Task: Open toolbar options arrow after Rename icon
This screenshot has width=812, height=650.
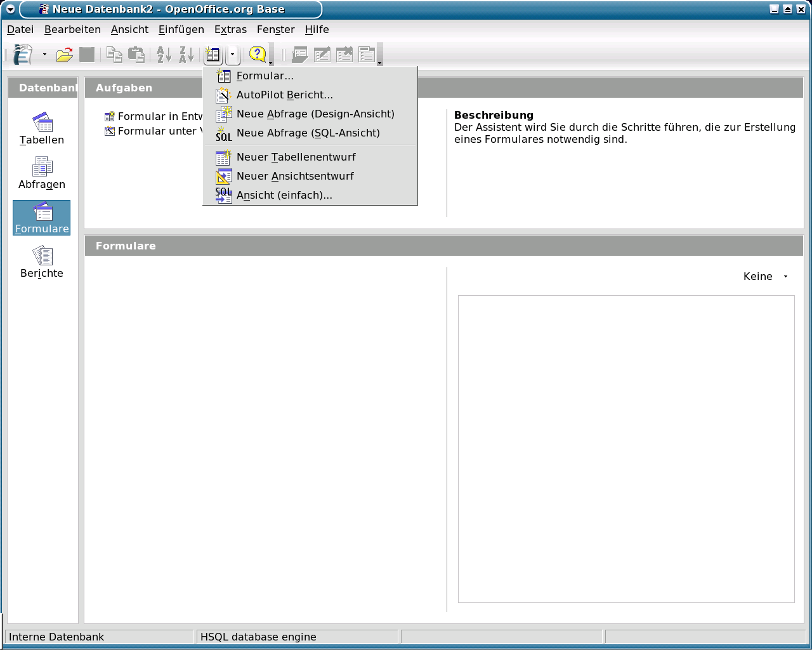Action: coord(379,55)
